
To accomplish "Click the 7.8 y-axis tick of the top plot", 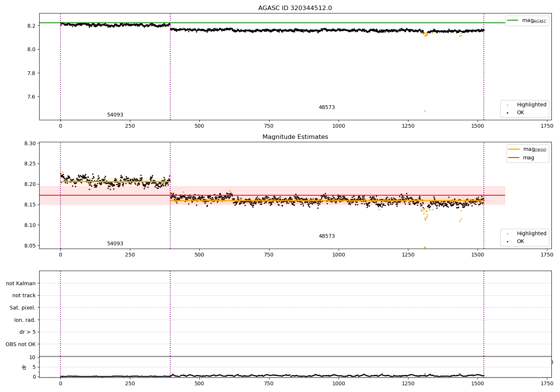I will tap(31, 73).
